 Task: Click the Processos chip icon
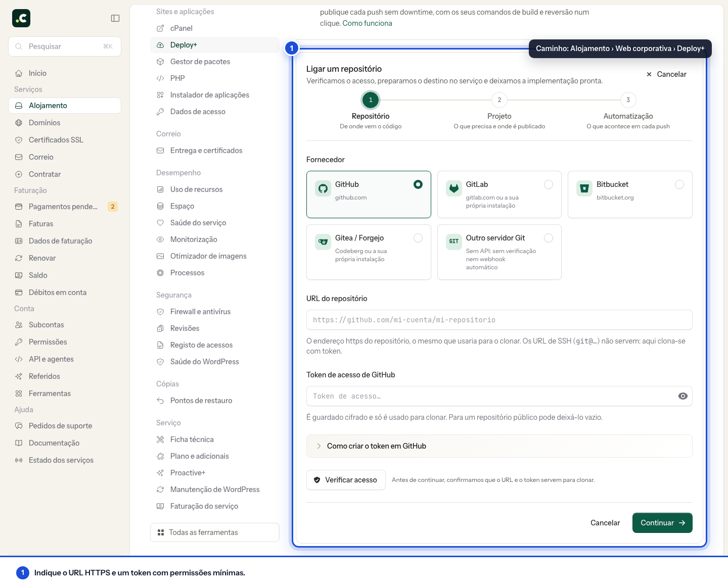point(160,273)
